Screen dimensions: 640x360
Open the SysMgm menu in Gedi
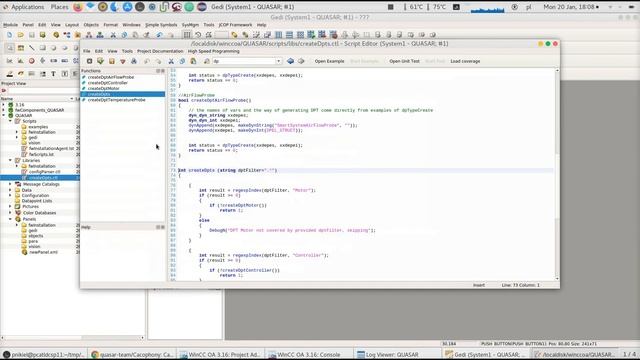tap(190, 25)
